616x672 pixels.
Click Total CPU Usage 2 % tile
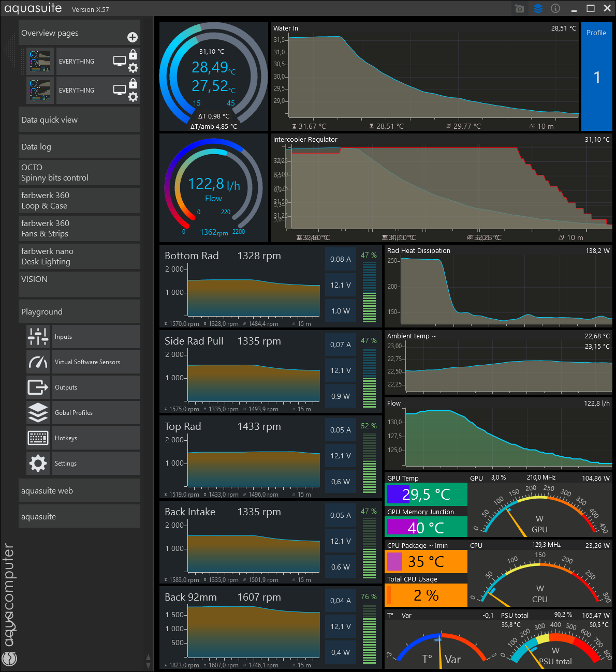(426, 595)
